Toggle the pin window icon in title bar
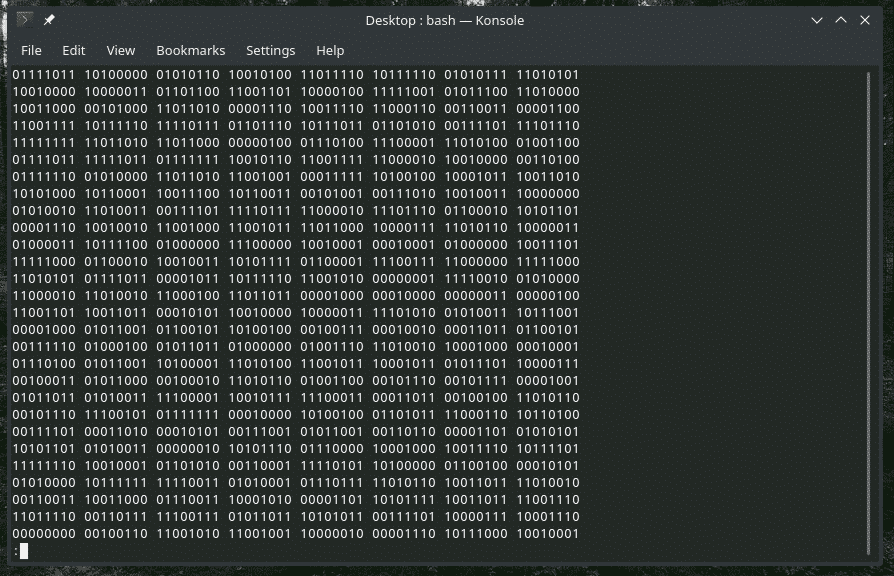 tap(49, 20)
